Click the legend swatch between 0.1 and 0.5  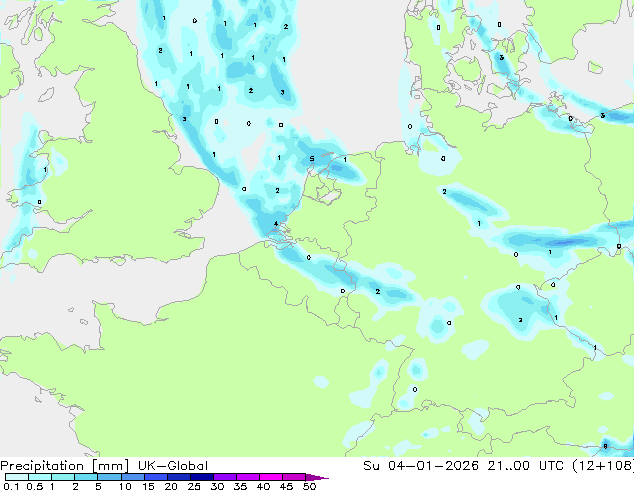coord(17,477)
